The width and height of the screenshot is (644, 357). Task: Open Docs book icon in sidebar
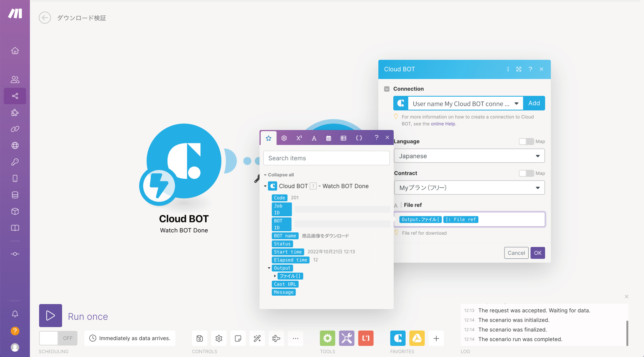(x=15, y=228)
